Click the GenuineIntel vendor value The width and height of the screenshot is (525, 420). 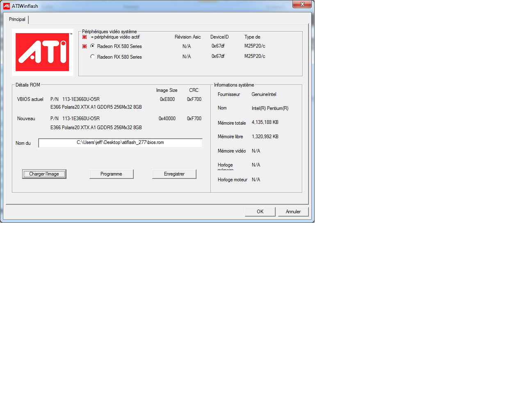click(264, 94)
